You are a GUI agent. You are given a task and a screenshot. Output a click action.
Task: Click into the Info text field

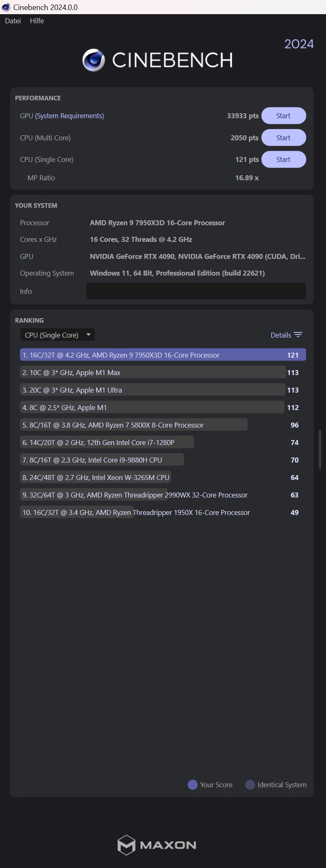[196, 291]
